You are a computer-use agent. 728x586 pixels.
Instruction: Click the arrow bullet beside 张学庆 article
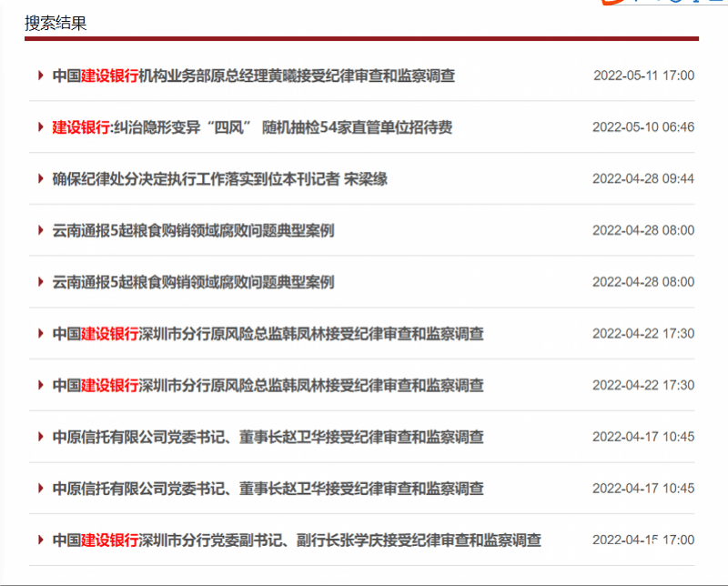pos(41,540)
